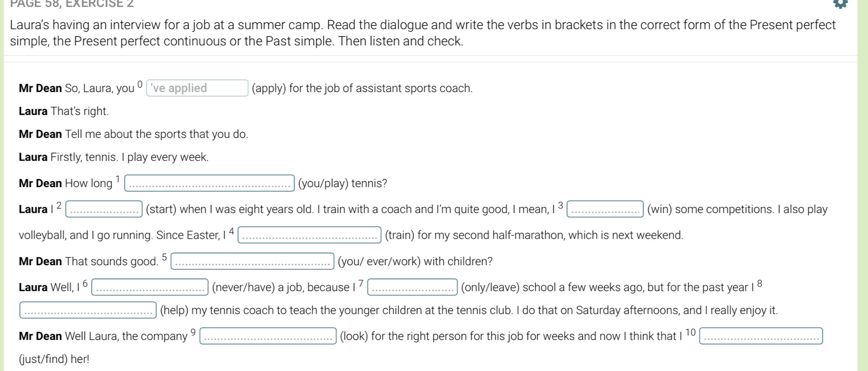The width and height of the screenshot is (868, 371).
Task: Select blank 2 before the '(start)' hint
Action: (104, 209)
